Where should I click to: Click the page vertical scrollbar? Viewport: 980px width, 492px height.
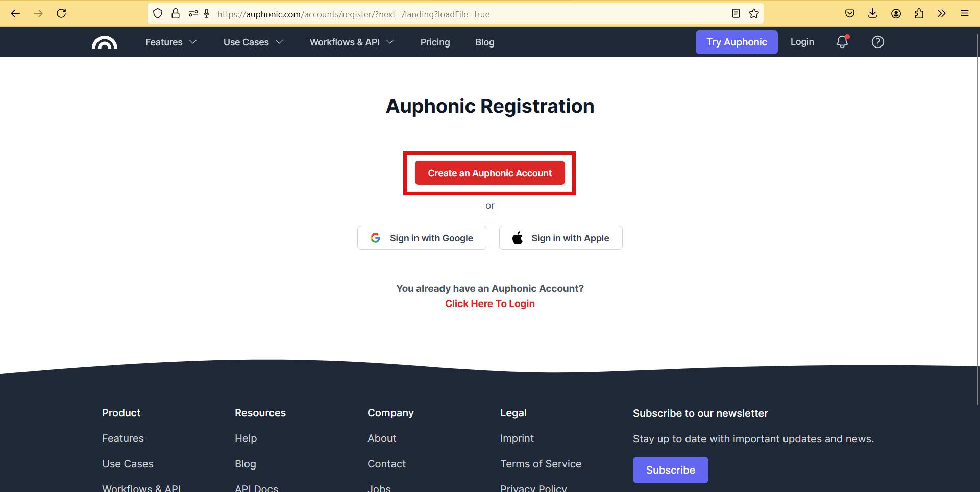[x=977, y=220]
